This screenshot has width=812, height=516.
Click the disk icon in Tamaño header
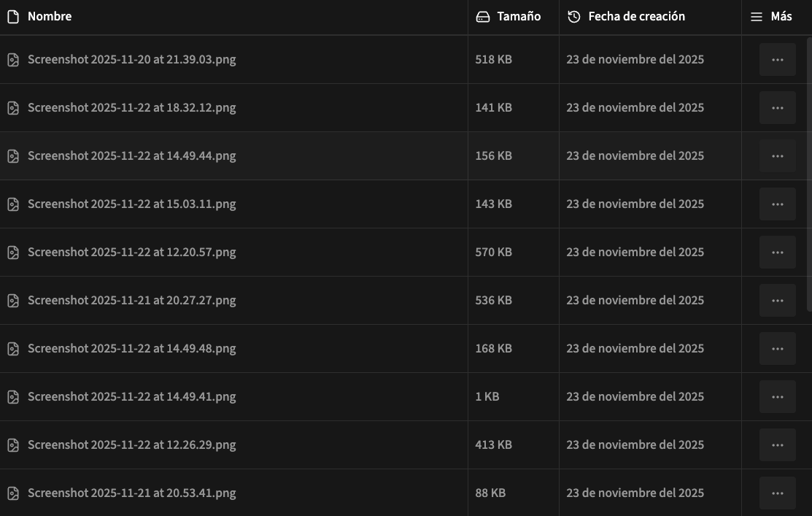tap(482, 17)
